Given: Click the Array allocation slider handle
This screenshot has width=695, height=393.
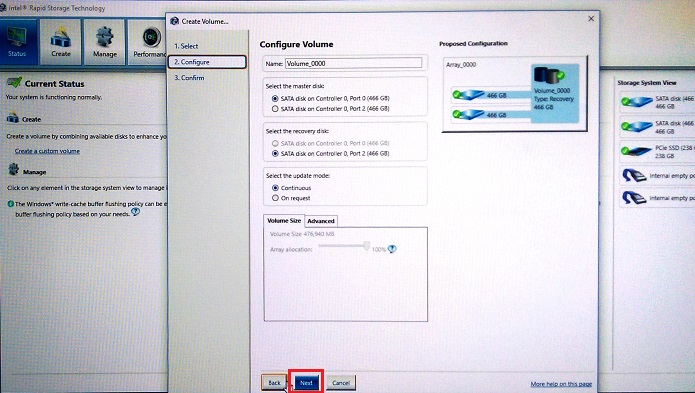Looking at the screenshot, I should [367, 245].
